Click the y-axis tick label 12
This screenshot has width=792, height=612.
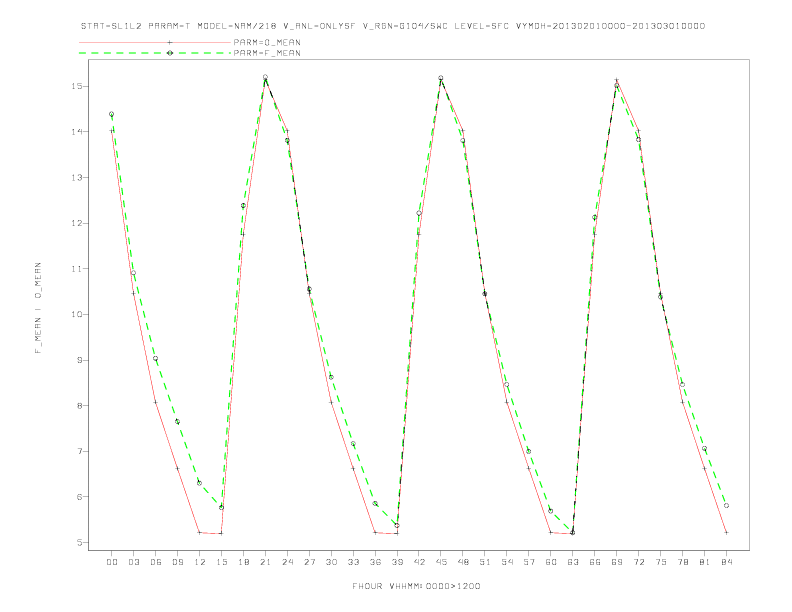tap(77, 223)
